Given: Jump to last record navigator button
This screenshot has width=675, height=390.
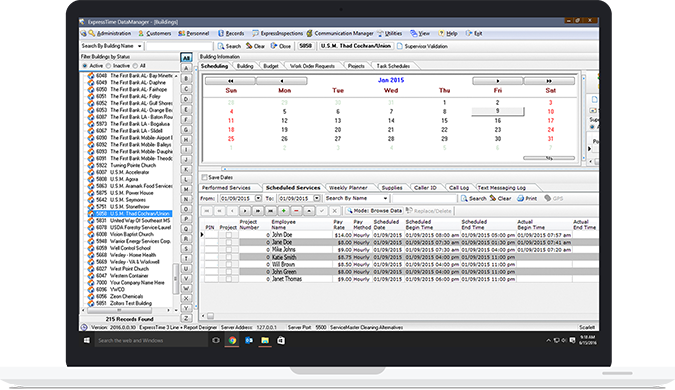Looking at the screenshot, I should [x=270, y=211].
